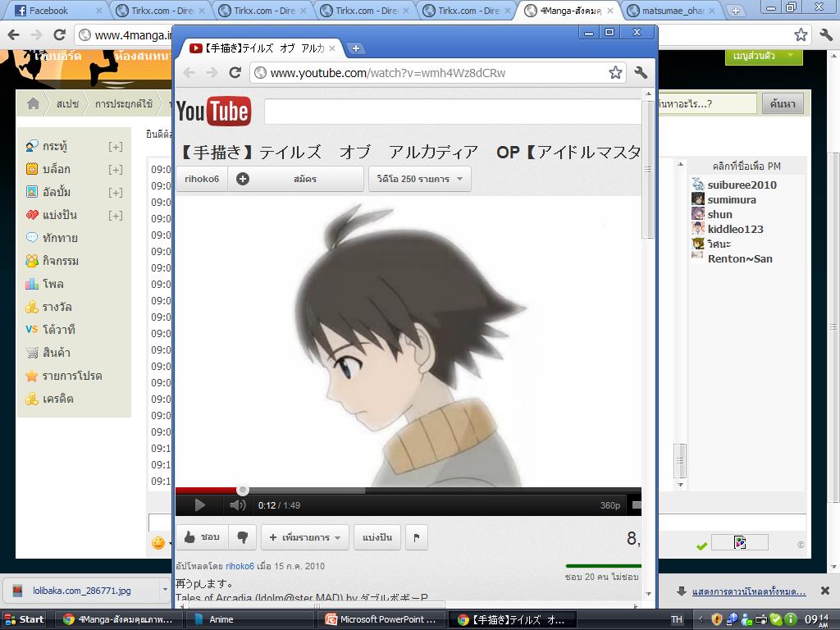Expand the [+] next to กระทู้

click(115, 146)
